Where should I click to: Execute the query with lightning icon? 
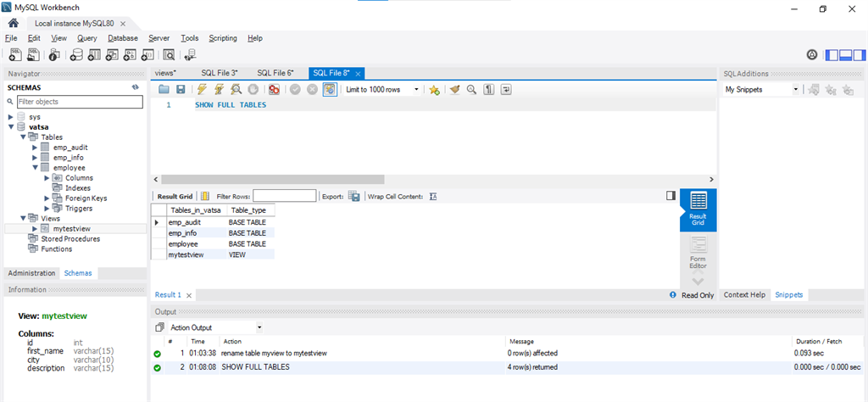pos(202,89)
